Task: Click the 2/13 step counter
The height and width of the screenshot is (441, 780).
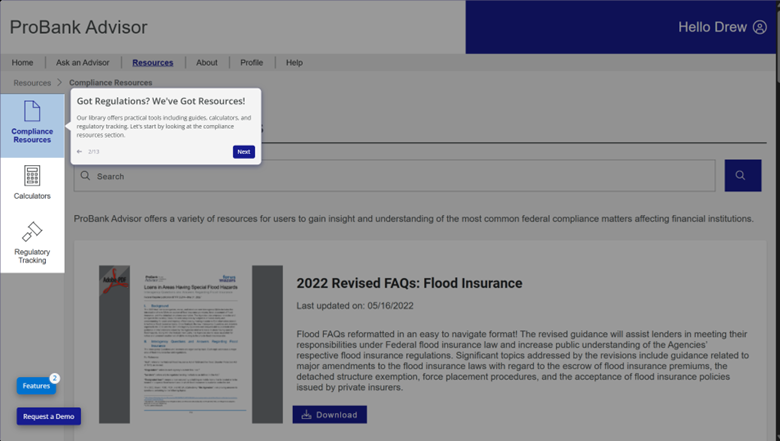Action: coord(94,152)
